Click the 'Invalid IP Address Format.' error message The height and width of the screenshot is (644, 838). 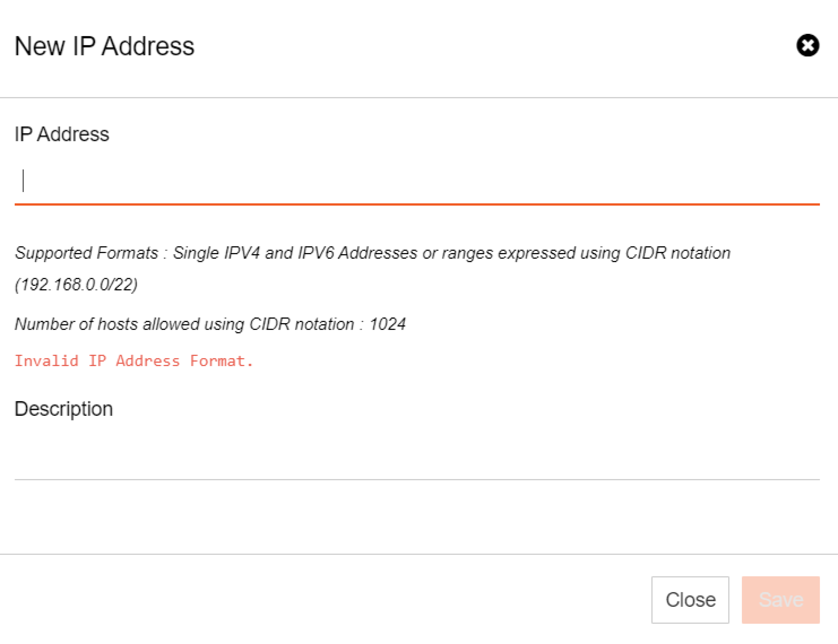point(134,361)
